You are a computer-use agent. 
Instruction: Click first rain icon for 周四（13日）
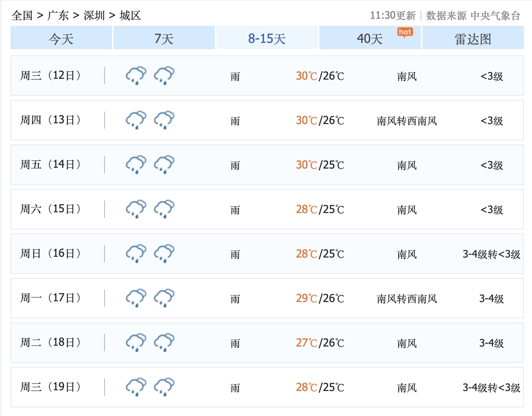[x=136, y=120]
